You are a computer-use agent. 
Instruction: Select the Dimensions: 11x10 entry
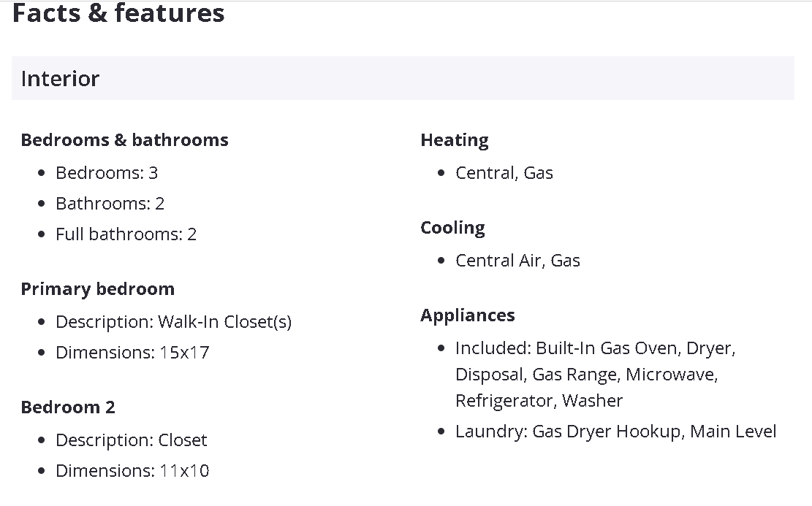[132, 471]
